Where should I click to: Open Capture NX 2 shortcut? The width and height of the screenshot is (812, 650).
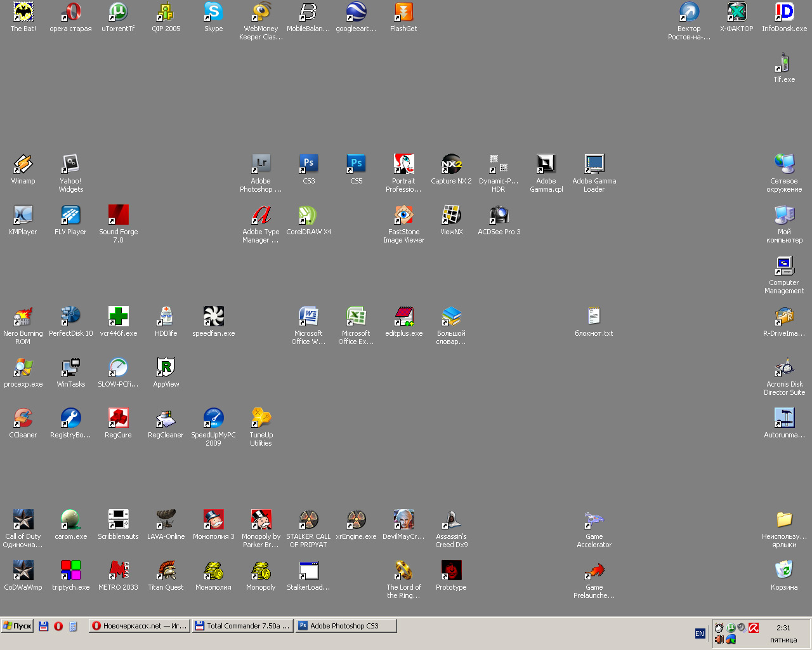(452, 164)
